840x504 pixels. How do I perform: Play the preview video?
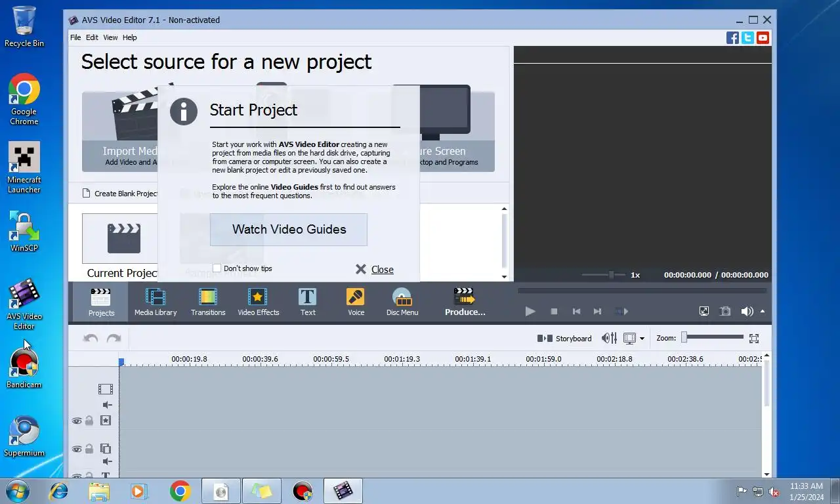[530, 311]
